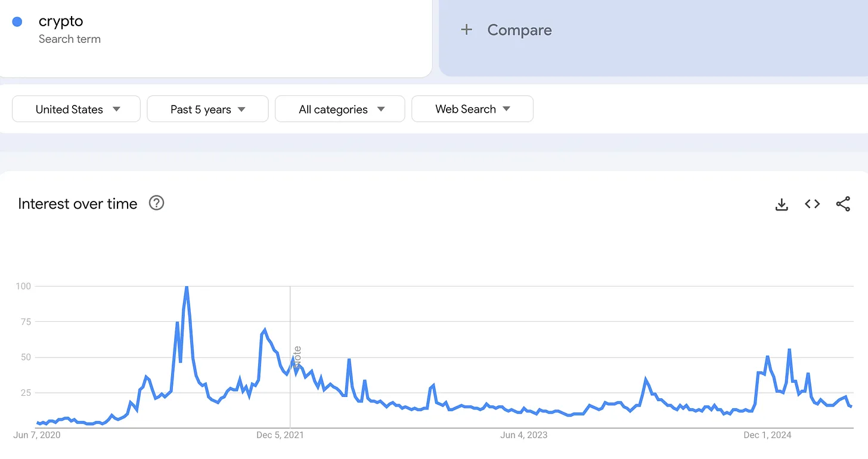Screen dimensions: 868x459
Task: Click the embed code icon
Action: click(812, 204)
